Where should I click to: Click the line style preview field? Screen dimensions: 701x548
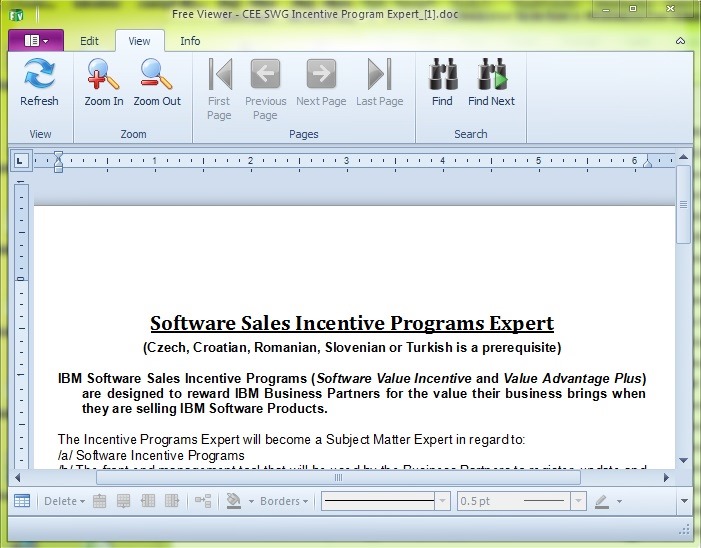point(378,501)
